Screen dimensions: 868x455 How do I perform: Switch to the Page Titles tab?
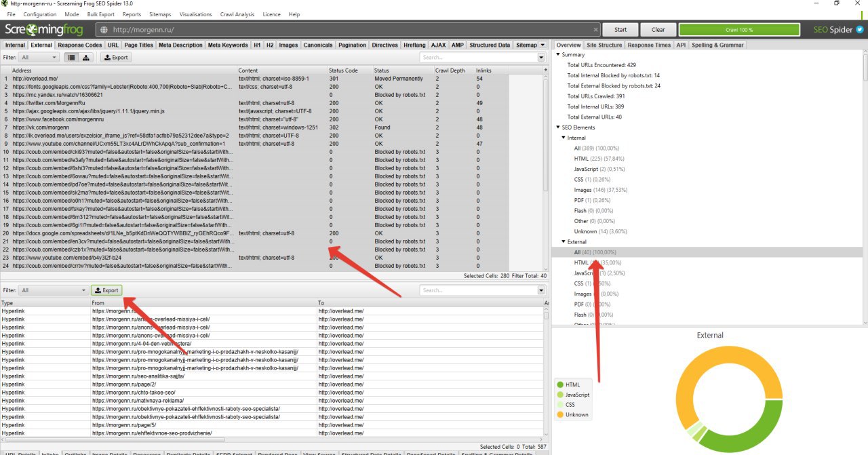coord(138,45)
